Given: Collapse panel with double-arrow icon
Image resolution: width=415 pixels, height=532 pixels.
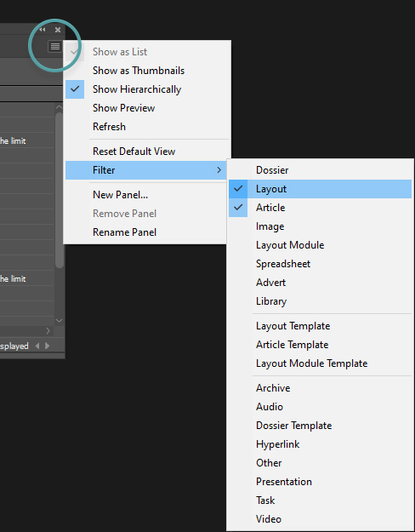Looking at the screenshot, I should coord(43,30).
